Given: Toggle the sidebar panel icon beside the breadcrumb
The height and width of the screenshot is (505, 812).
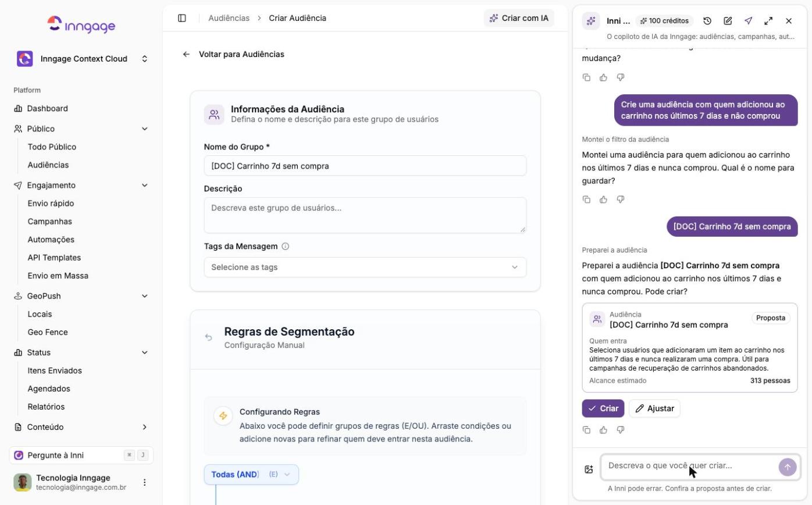Looking at the screenshot, I should click(182, 18).
